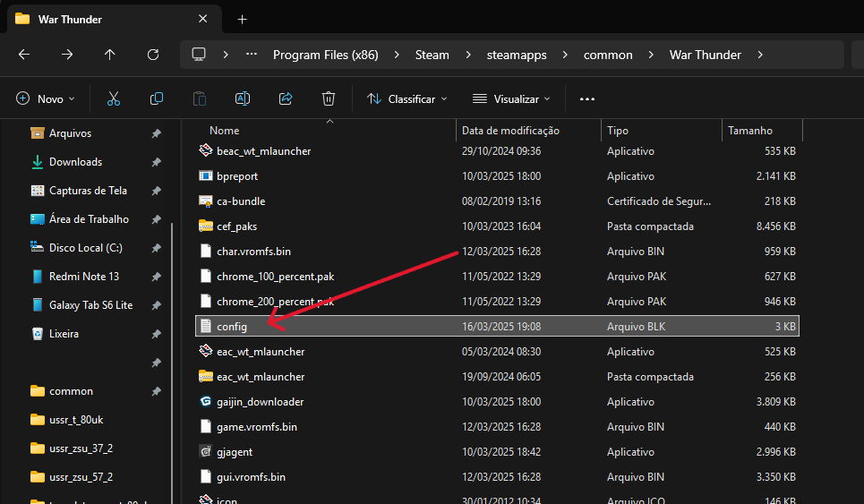Add a new tab with plus button
The width and height of the screenshot is (864, 504).
click(x=242, y=19)
